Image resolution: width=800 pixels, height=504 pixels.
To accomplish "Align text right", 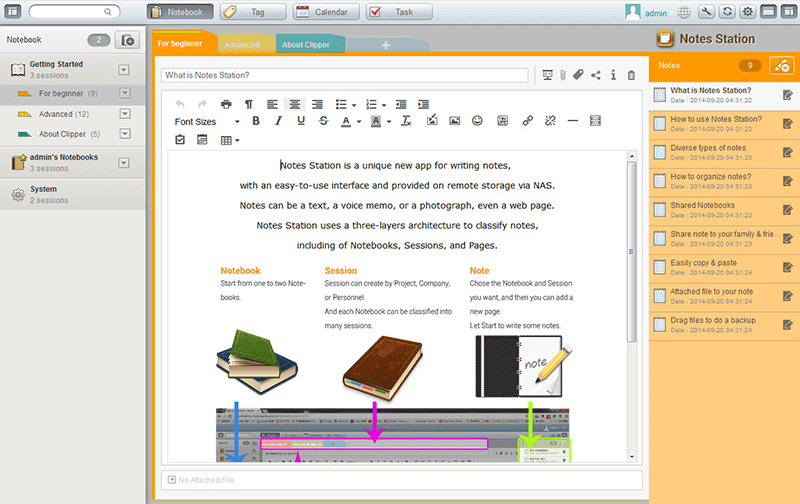I will click(x=317, y=104).
